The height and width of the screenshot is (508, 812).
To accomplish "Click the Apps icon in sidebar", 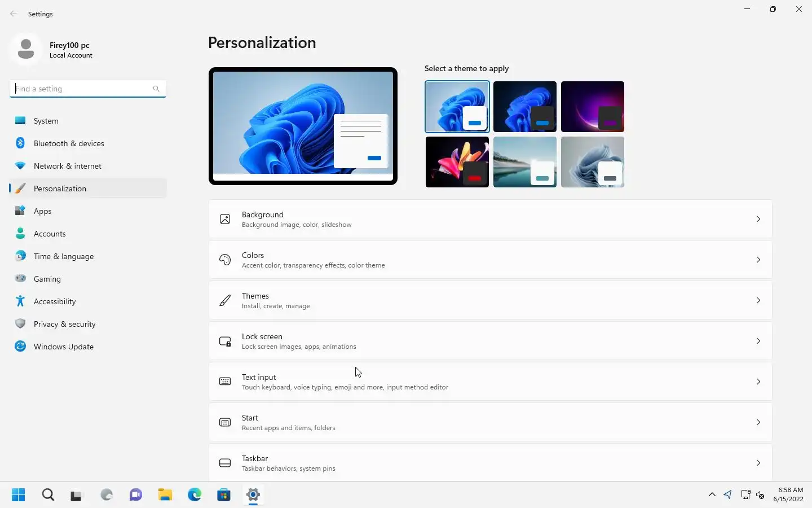I will click(20, 211).
